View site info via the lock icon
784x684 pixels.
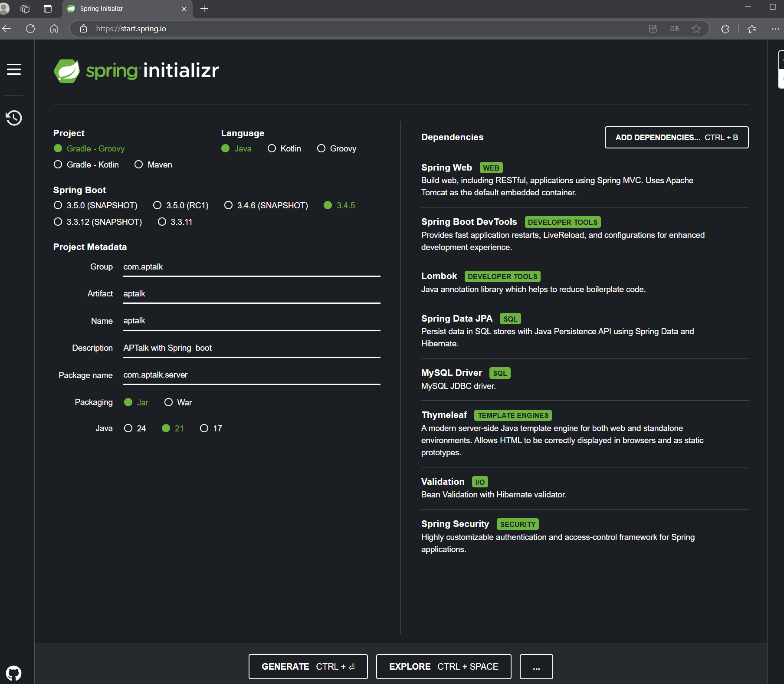click(84, 29)
